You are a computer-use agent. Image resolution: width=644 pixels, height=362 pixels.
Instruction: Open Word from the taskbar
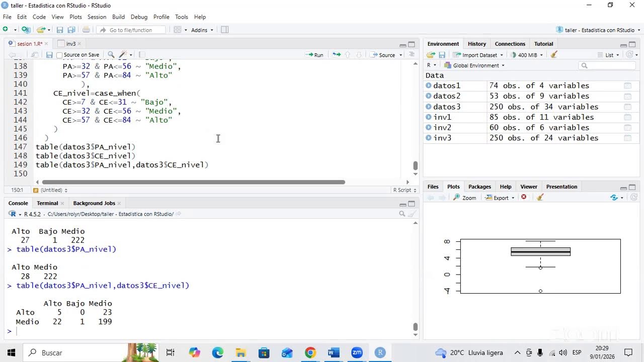click(333, 353)
